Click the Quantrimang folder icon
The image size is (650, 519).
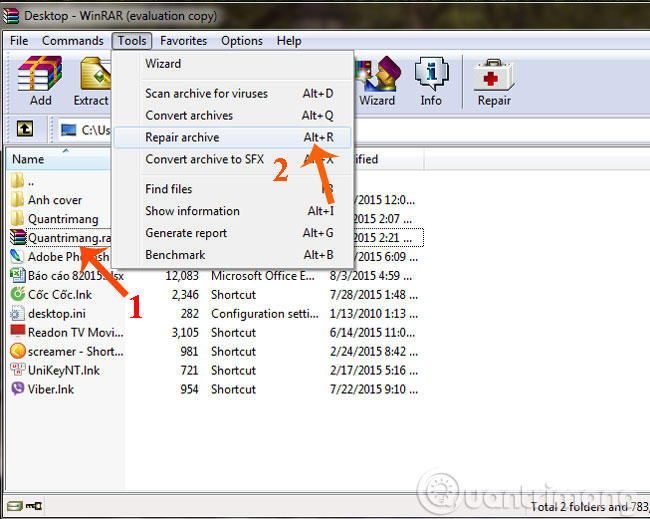click(17, 218)
